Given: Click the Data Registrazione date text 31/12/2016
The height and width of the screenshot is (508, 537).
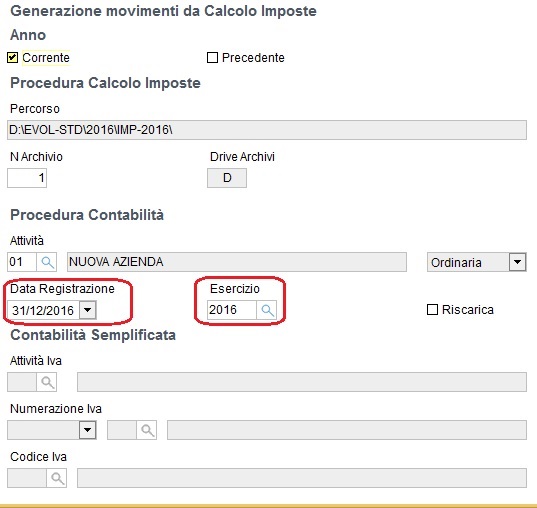Looking at the screenshot, I should click(43, 310).
